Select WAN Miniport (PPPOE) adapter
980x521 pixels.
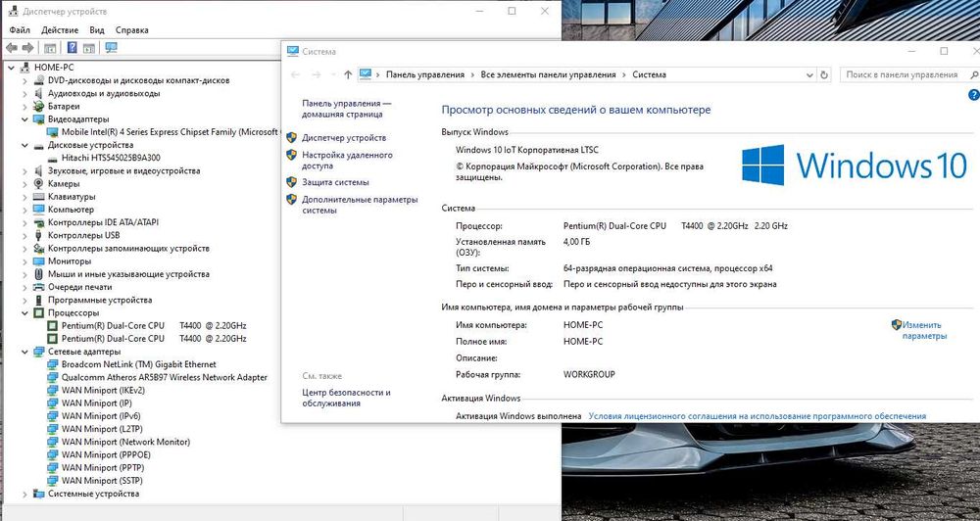[x=106, y=454]
